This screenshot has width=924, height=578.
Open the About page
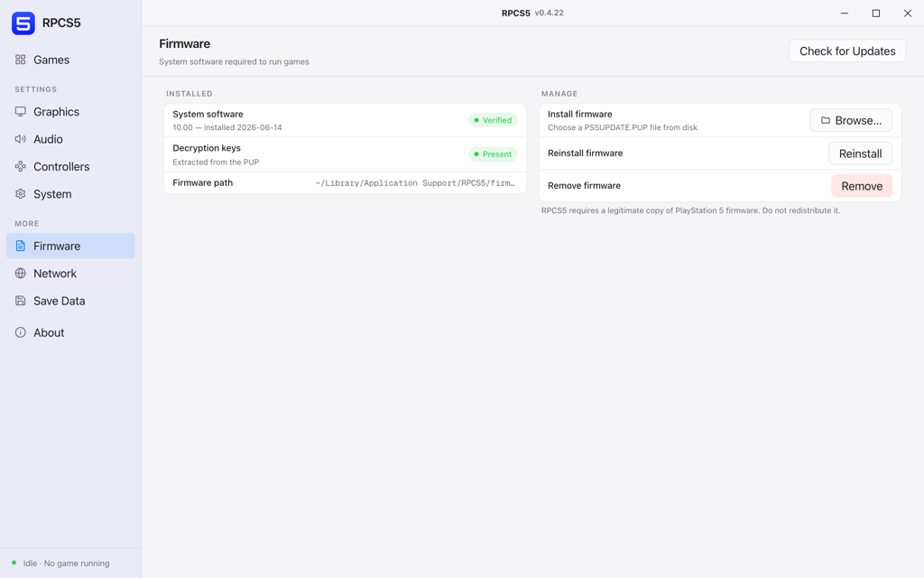pyautogui.click(x=70, y=332)
